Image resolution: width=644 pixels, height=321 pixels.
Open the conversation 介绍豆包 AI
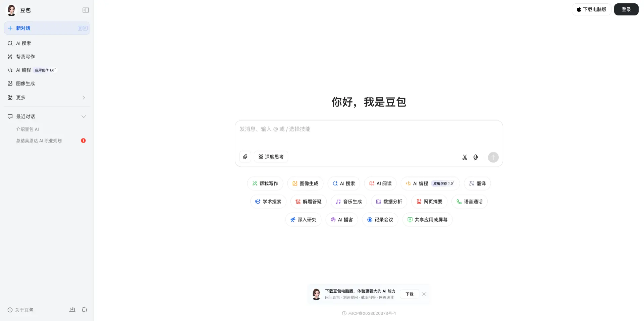28,129
